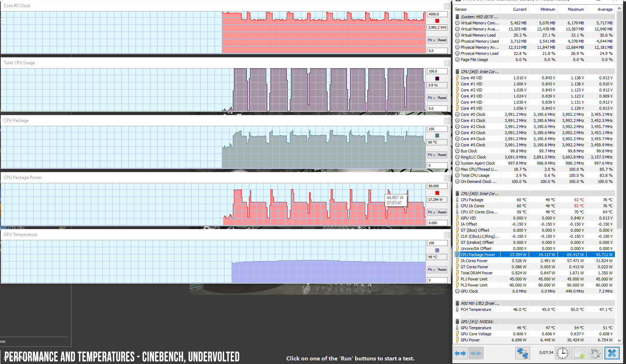Open sensor settings with the gear icon
The width and height of the screenshot is (626, 364).
click(x=595, y=353)
